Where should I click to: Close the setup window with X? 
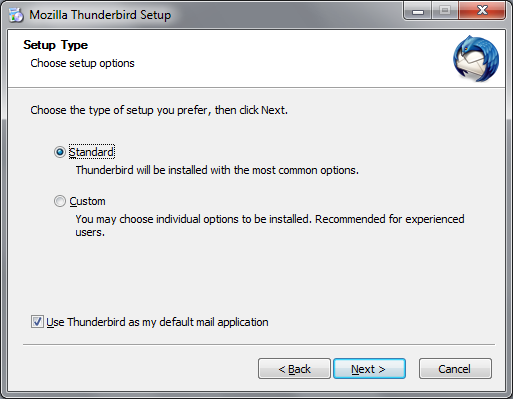(x=482, y=11)
